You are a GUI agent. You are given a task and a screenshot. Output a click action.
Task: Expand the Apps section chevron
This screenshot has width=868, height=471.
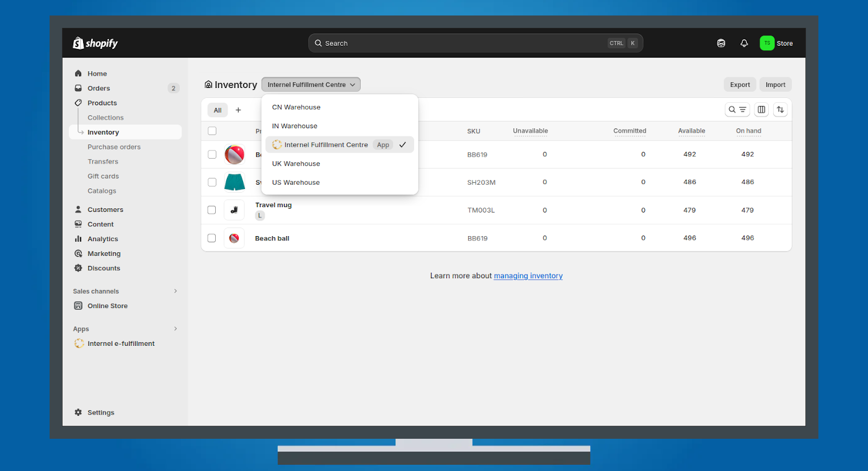click(x=175, y=329)
